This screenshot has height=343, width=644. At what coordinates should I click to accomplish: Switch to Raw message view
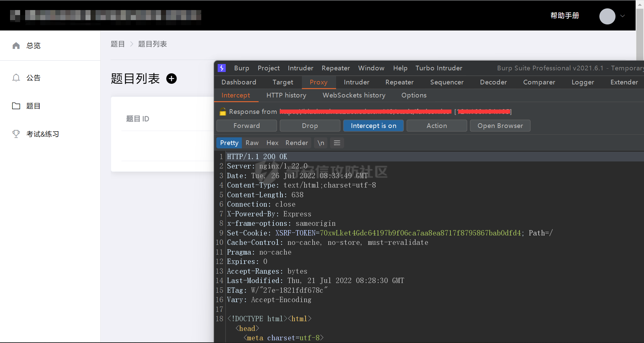point(252,143)
